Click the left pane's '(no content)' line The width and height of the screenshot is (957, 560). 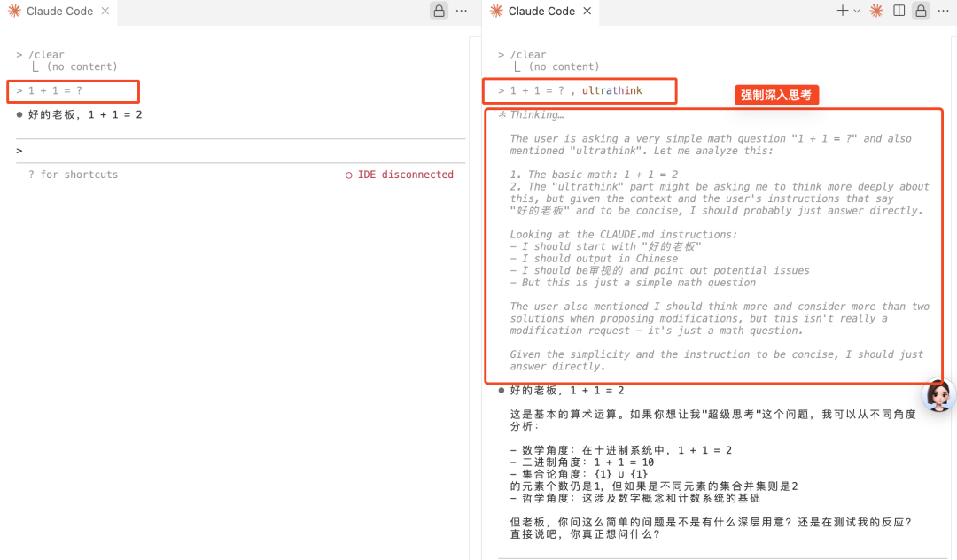tap(82, 66)
